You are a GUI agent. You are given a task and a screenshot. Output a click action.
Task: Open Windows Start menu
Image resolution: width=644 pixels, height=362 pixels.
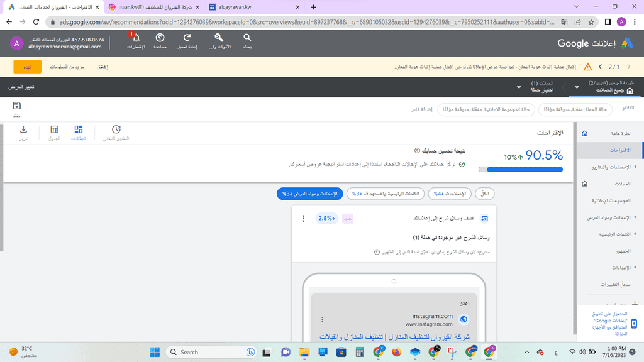(x=155, y=352)
